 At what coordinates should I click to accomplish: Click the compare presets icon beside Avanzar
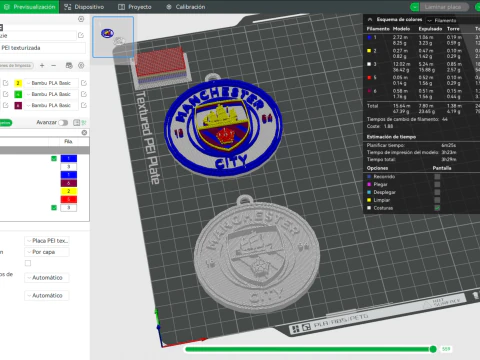pos(76,123)
